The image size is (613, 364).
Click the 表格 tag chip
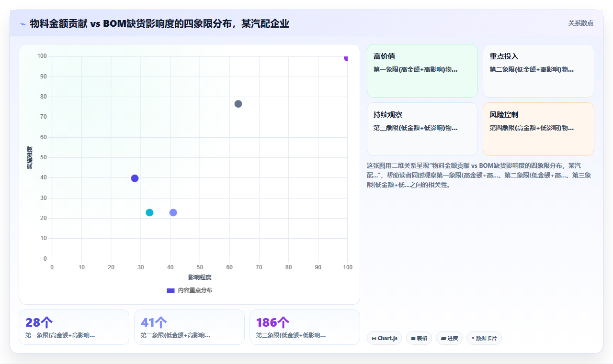[419, 338]
